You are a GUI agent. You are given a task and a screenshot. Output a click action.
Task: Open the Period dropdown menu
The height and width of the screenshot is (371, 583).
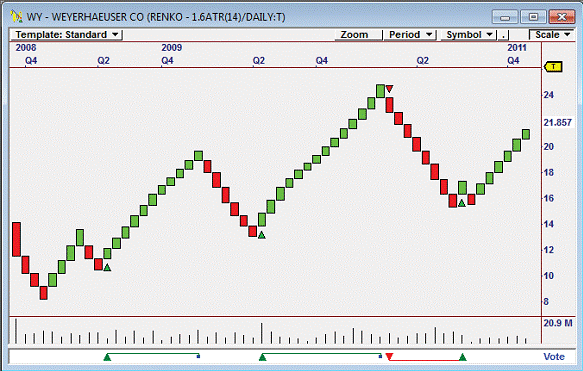410,35
